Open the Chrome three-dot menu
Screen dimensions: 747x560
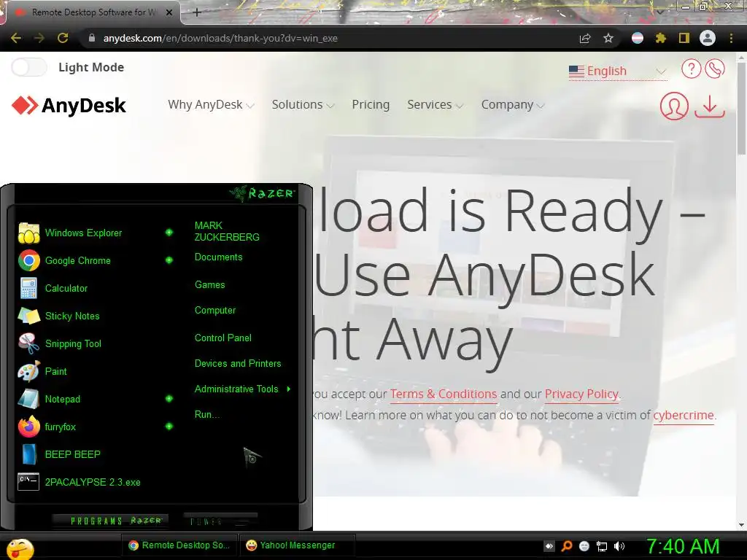[x=731, y=38]
